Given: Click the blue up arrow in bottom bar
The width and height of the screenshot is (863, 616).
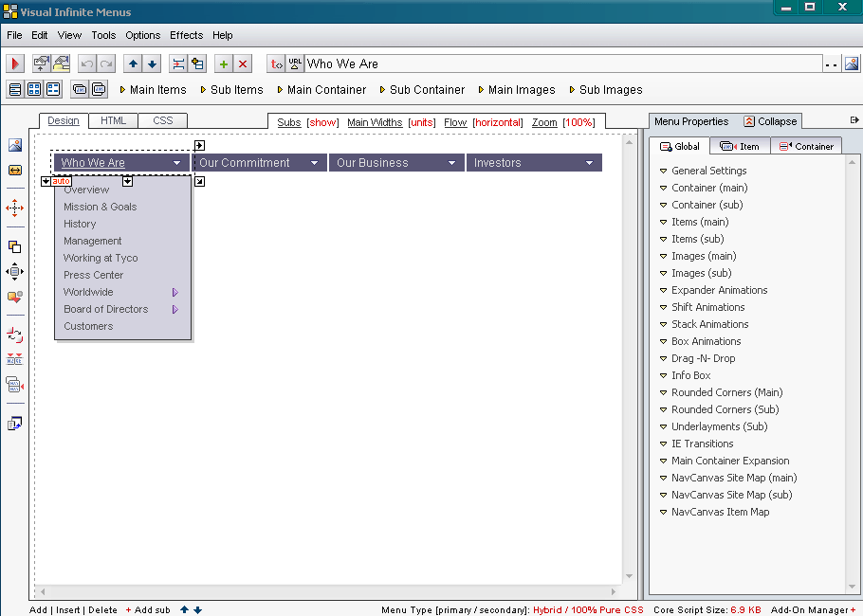Looking at the screenshot, I should (184, 609).
